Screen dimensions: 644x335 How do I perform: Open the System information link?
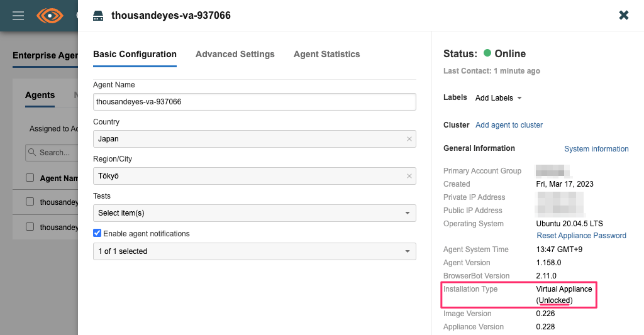pos(596,148)
